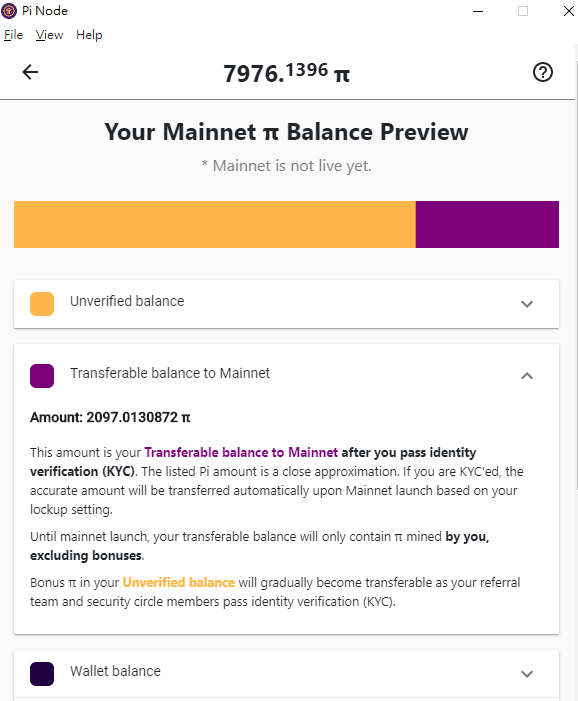The width and height of the screenshot is (578, 701).
Task: Click the purple segment of balance bar
Action: pos(487,224)
